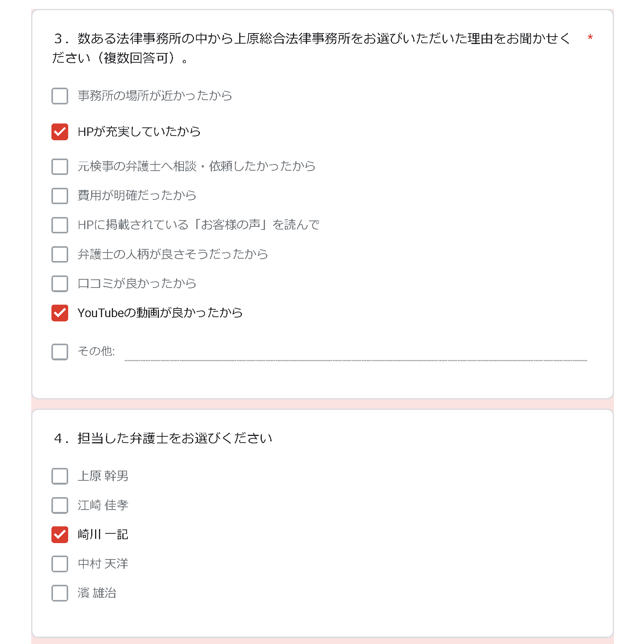Image resolution: width=644 pixels, height=644 pixels.
Task: Select 弁護士の人柄が良さそうだったから checkbox
Action: tap(60, 254)
